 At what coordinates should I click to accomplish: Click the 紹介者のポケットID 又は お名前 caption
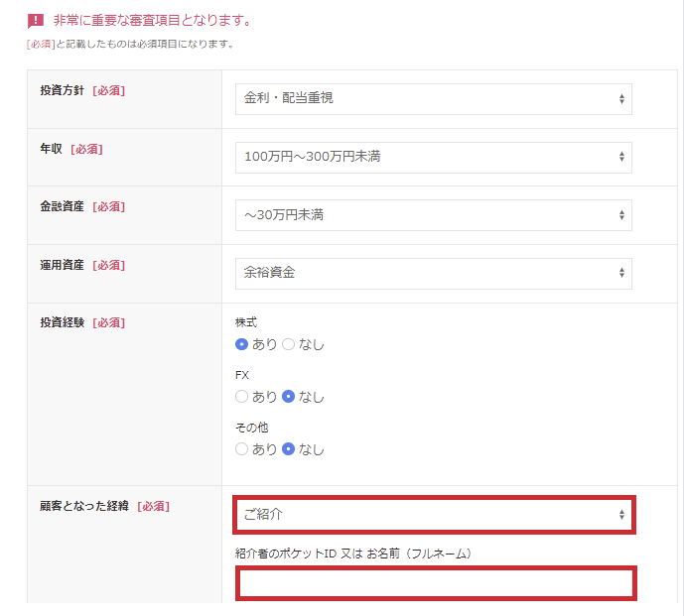coord(351,553)
